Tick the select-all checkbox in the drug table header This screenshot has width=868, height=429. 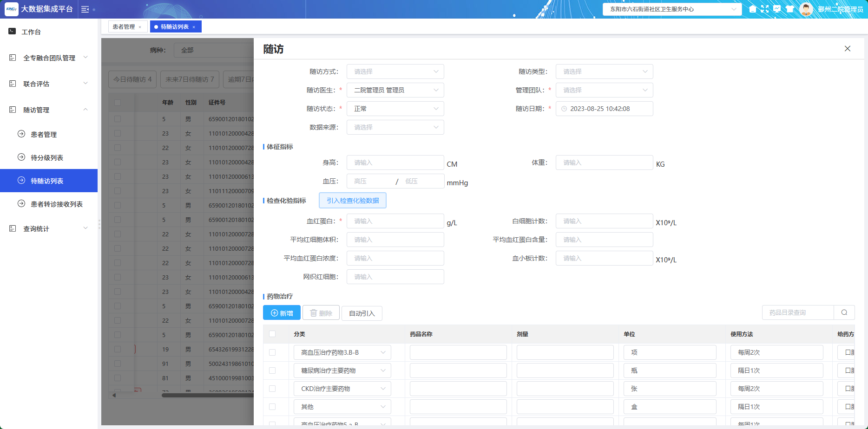coord(272,334)
